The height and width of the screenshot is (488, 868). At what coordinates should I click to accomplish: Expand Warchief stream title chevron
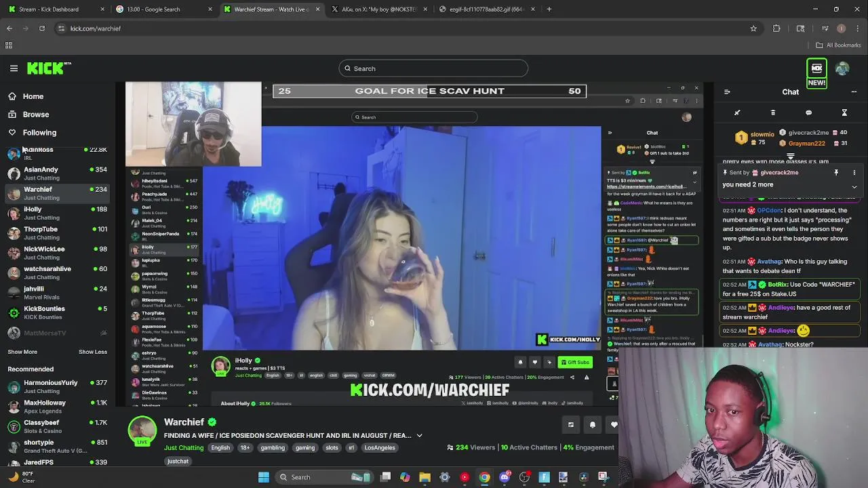(x=419, y=436)
